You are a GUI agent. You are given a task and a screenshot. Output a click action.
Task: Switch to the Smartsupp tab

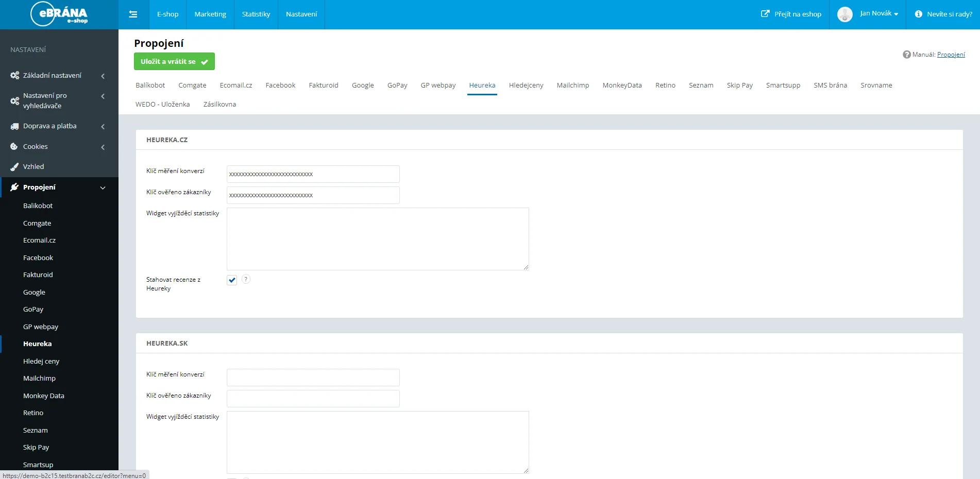tap(783, 85)
